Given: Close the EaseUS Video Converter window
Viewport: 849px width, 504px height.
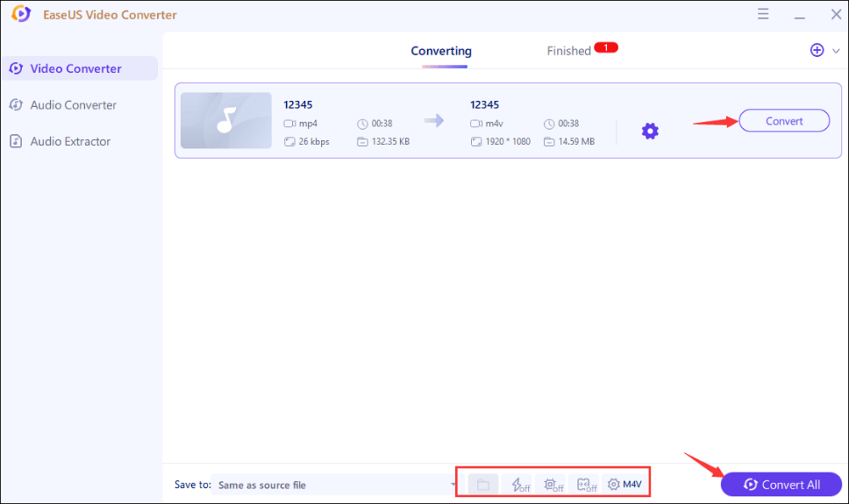Looking at the screenshot, I should (x=836, y=14).
